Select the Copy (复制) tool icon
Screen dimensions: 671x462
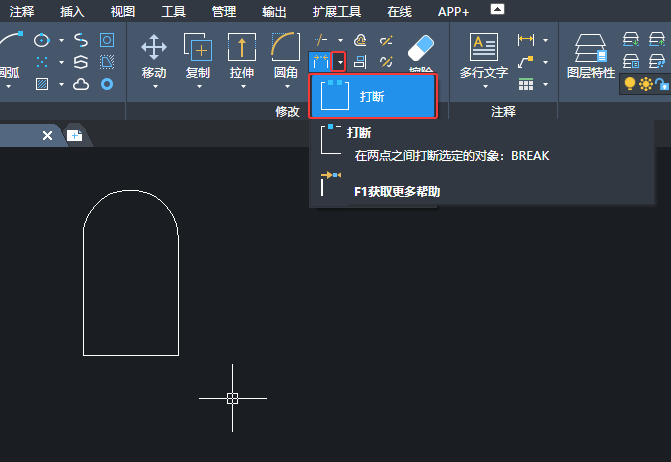(198, 47)
